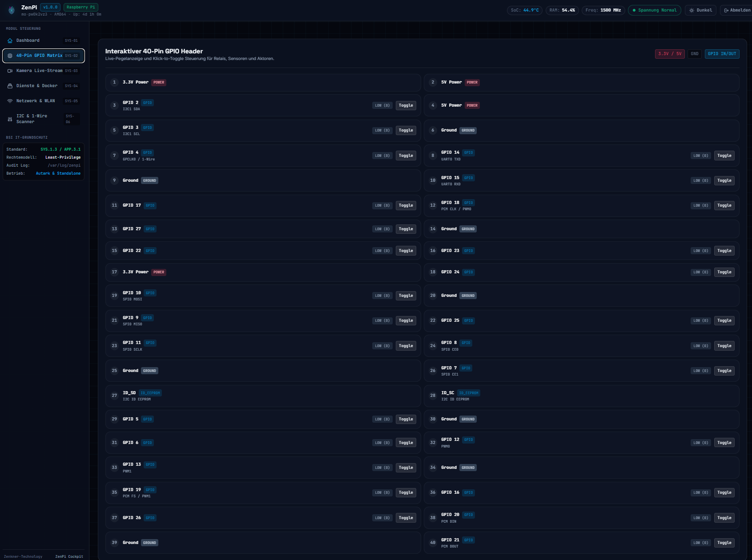Click the GND legend swatch
This screenshot has width=752, height=560.
coord(695,54)
